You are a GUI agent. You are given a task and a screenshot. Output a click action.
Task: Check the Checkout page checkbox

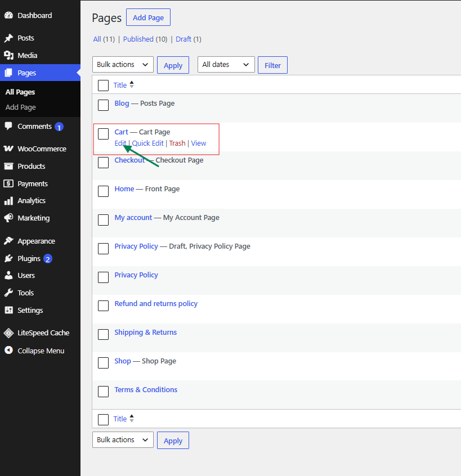(103, 163)
